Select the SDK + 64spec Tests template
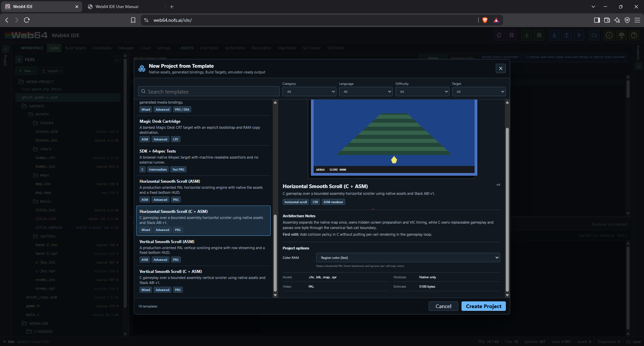Screen dimensions: 644x346 click(x=203, y=160)
